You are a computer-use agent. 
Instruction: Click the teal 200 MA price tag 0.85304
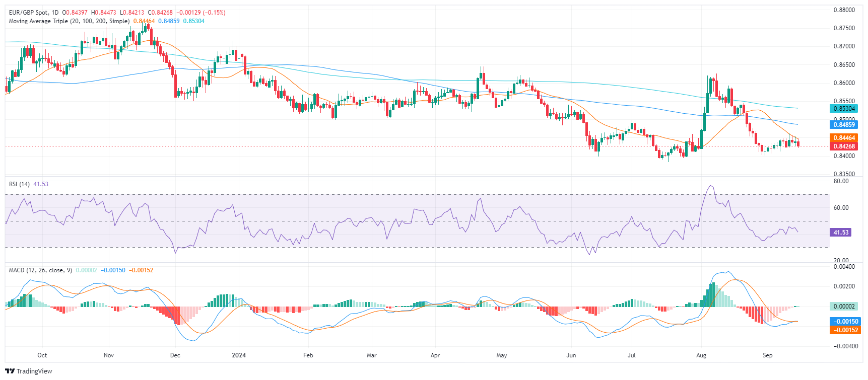[843, 109]
